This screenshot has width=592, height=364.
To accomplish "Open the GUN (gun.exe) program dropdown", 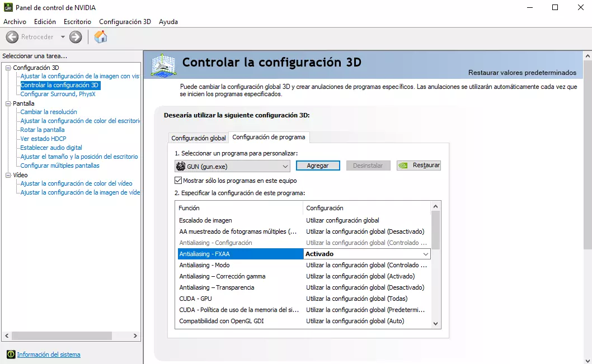I will (x=232, y=166).
